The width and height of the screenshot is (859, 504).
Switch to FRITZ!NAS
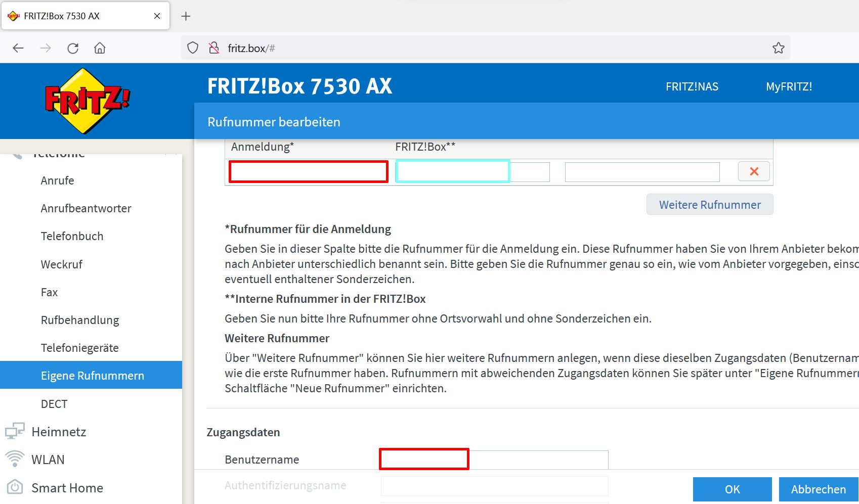click(x=692, y=86)
